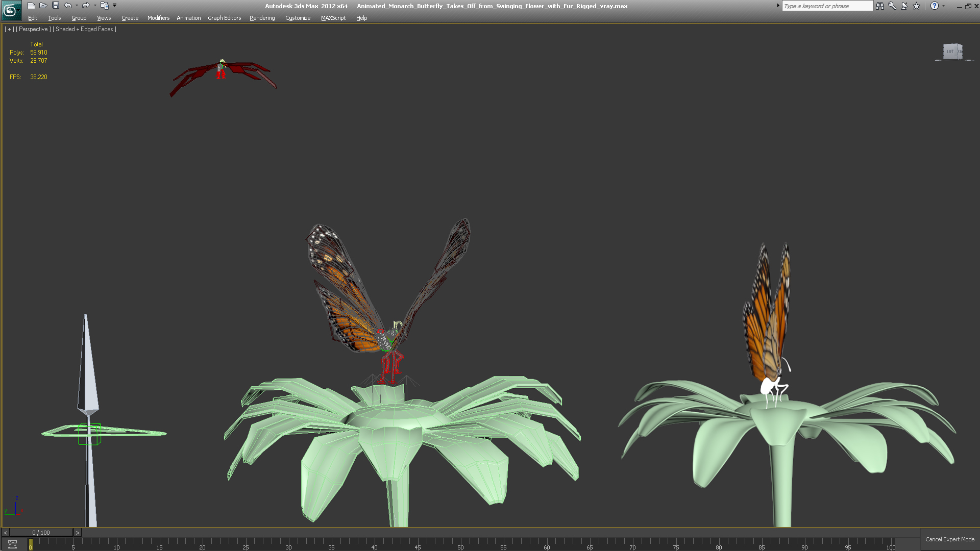Screen dimensions: 980x551
Task: Click frame 25 on the timeline
Action: coord(246,544)
